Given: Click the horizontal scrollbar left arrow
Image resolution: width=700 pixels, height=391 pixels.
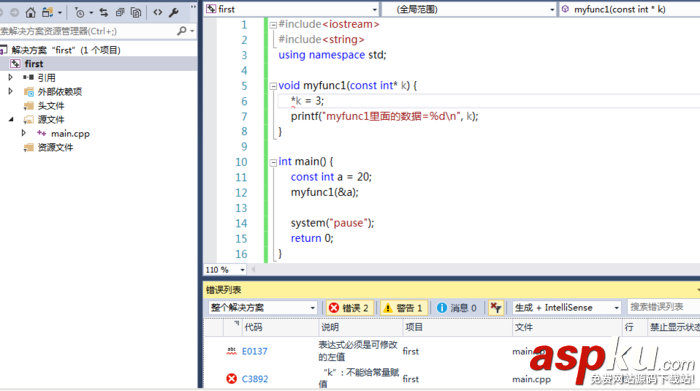Looking at the screenshot, I should (254, 269).
